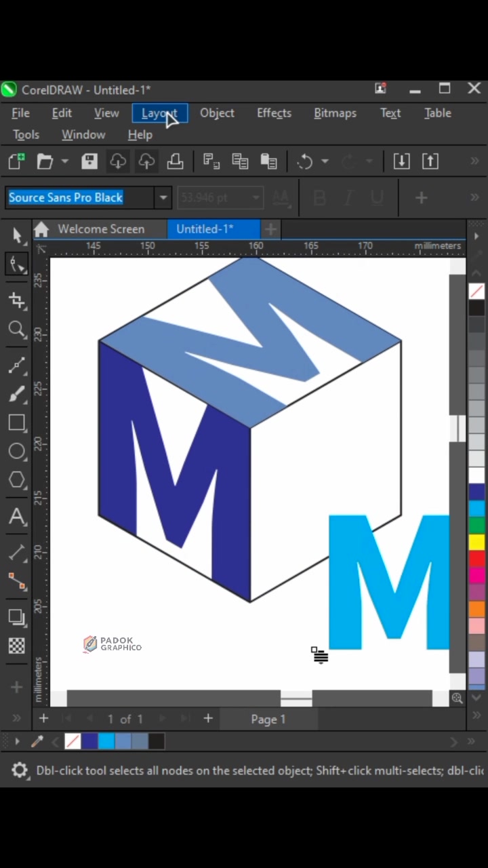The width and height of the screenshot is (488, 868).
Task: Pick the No Color swatch in right palette
Action: (x=476, y=292)
